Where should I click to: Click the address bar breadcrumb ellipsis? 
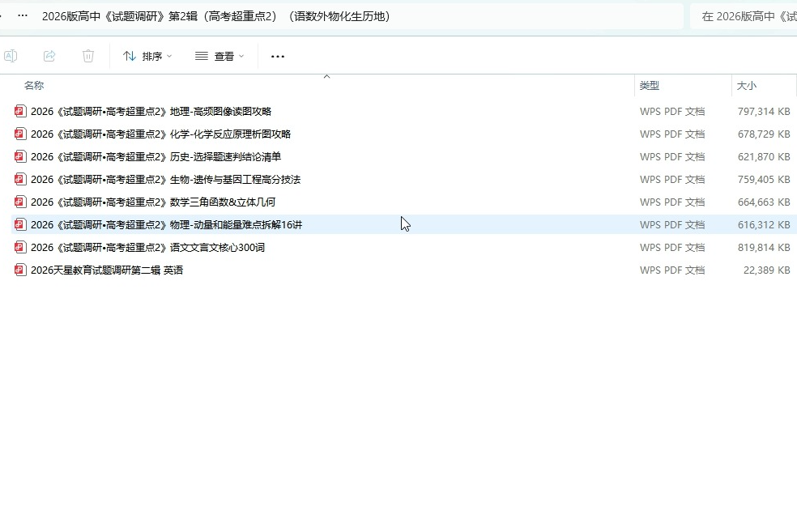pyautogui.click(x=23, y=16)
